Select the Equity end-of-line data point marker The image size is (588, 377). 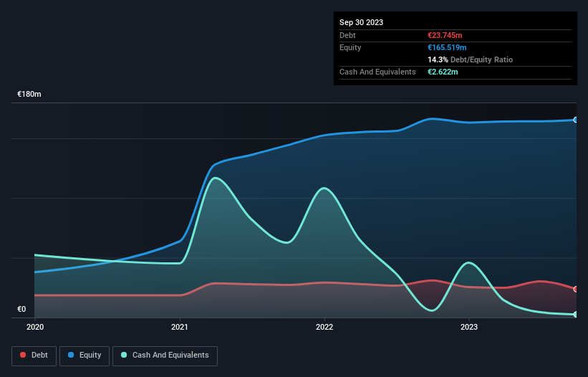(576, 120)
